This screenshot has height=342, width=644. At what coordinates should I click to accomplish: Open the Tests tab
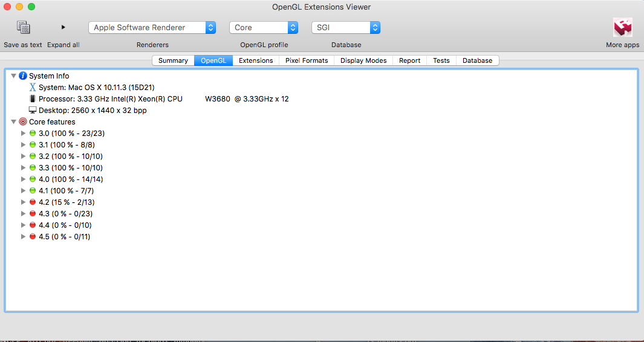pos(441,60)
